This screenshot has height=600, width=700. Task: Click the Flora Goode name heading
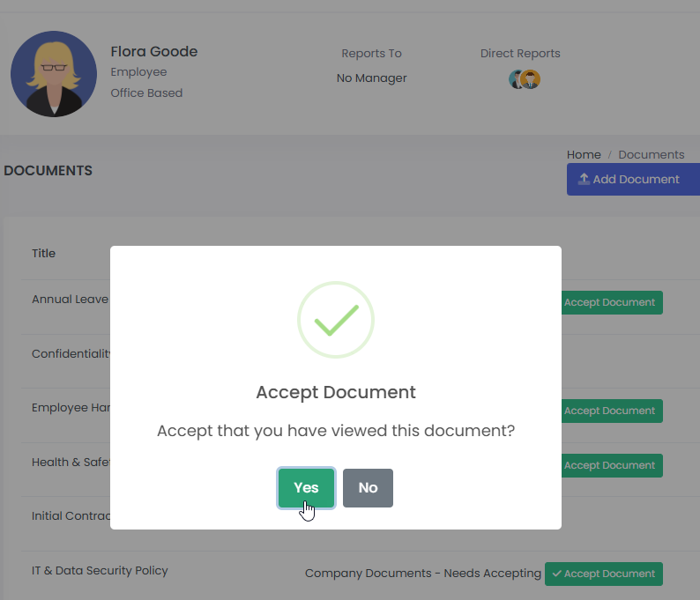pyautogui.click(x=153, y=51)
